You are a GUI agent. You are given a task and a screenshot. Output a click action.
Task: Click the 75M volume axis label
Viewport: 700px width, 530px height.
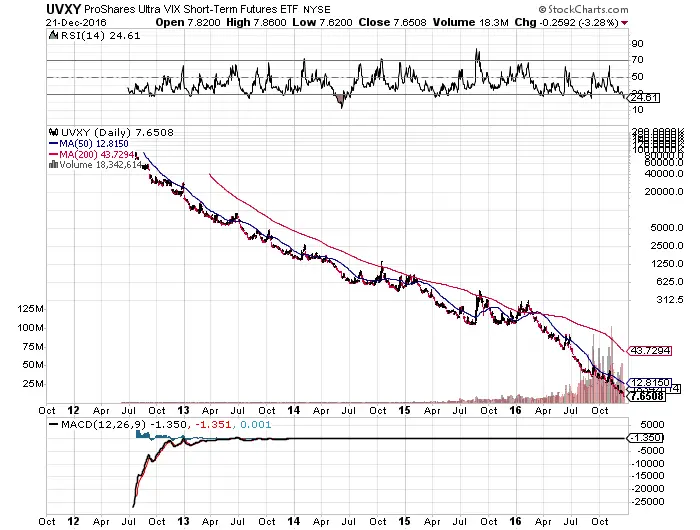click(x=33, y=346)
